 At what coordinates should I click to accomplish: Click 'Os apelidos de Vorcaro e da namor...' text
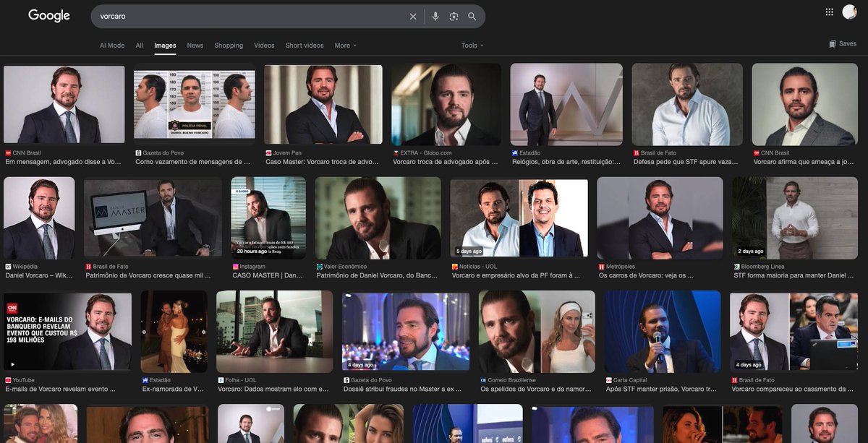[536, 389]
